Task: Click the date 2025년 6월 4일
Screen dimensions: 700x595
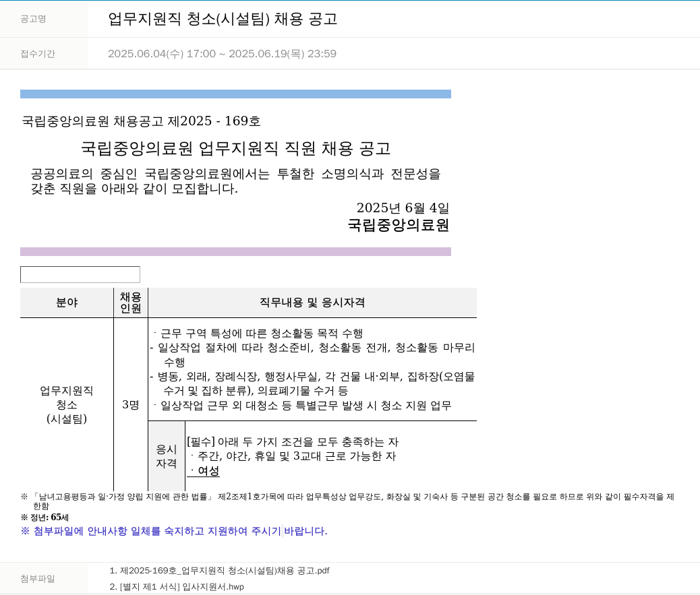Action: [x=402, y=208]
